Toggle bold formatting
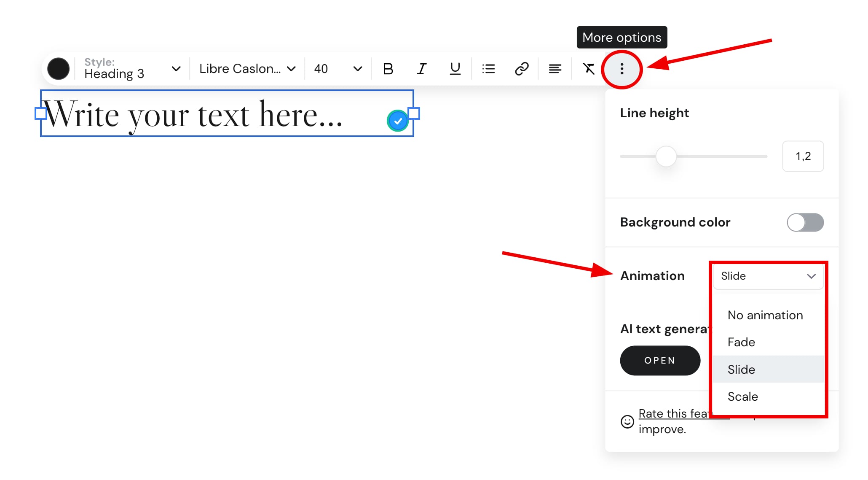The height and width of the screenshot is (480, 868). [388, 69]
